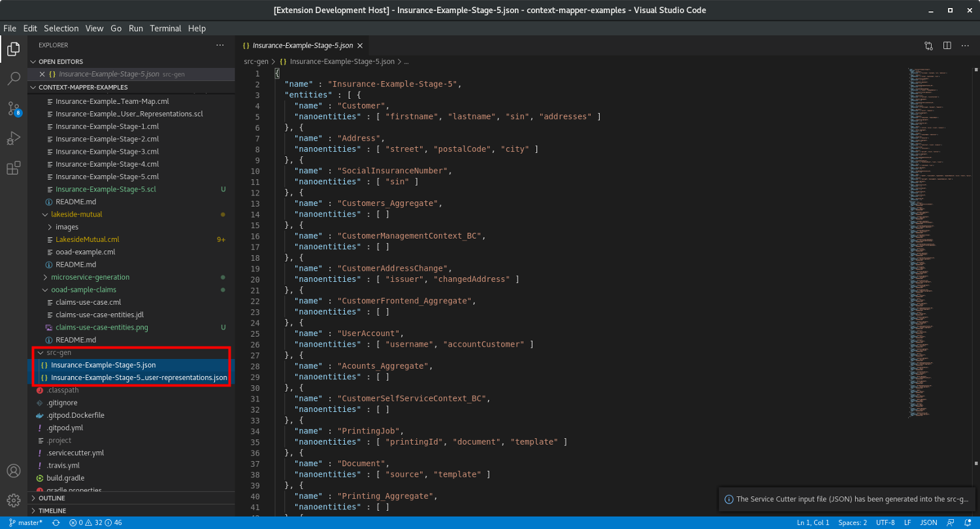Open the Accounts menu in activity bar

point(13,471)
